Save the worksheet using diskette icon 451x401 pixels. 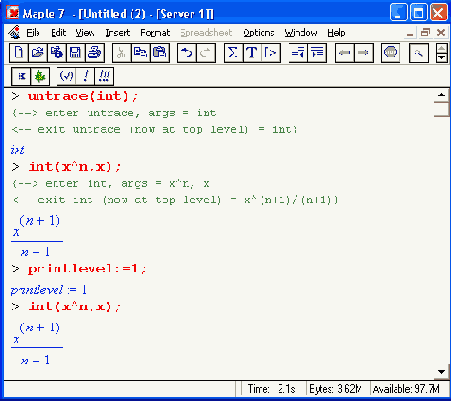pos(76,53)
